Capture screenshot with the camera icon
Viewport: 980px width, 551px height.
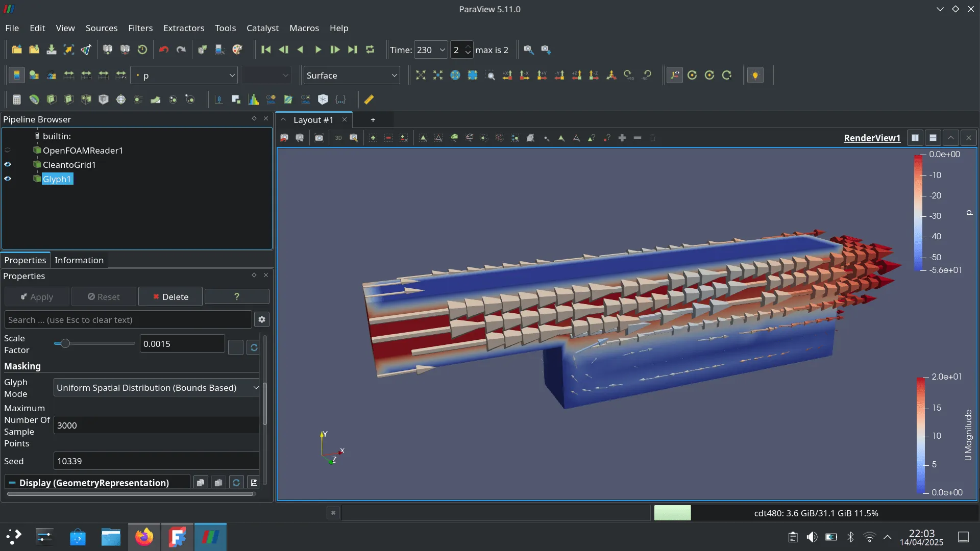pos(318,138)
